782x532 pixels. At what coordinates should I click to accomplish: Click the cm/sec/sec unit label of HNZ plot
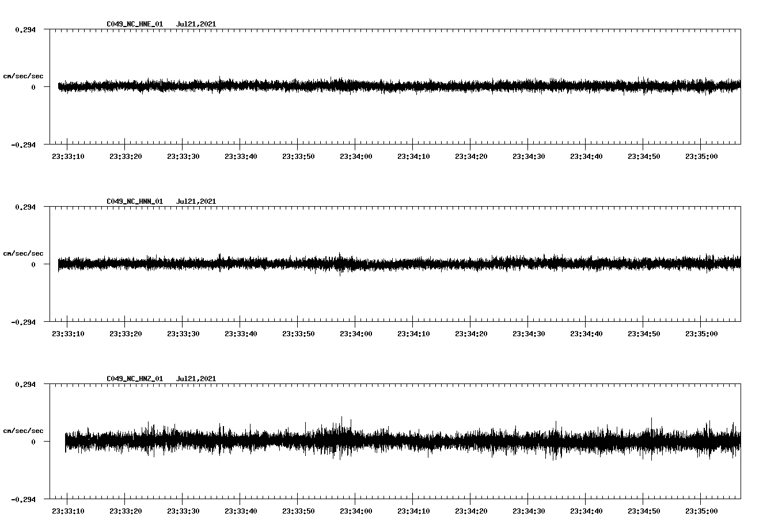(x=23, y=431)
